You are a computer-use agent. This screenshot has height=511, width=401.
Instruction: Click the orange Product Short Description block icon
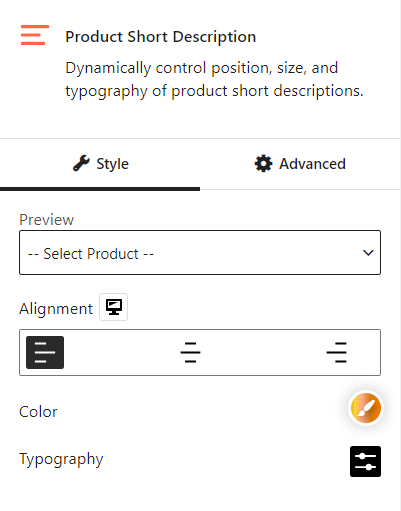[35, 35]
